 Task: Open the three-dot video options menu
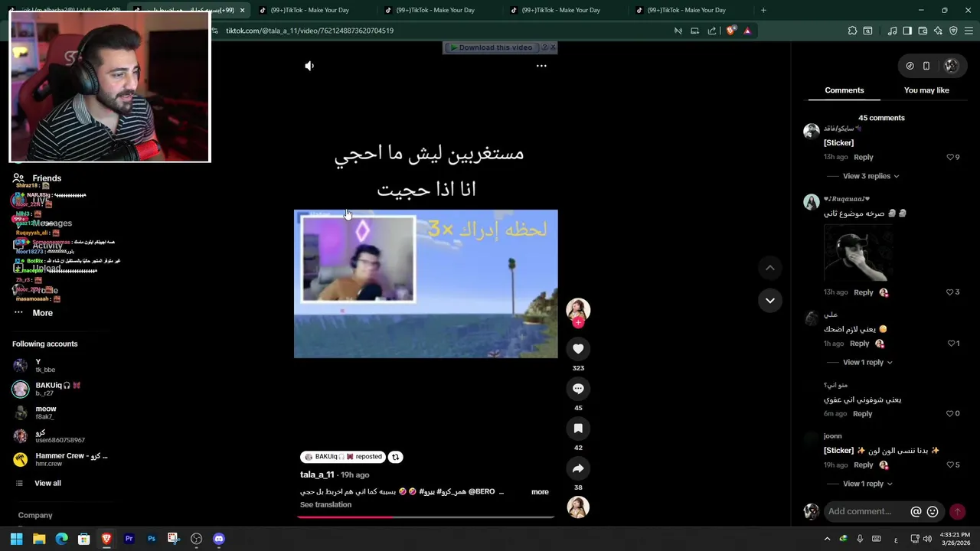[541, 66]
